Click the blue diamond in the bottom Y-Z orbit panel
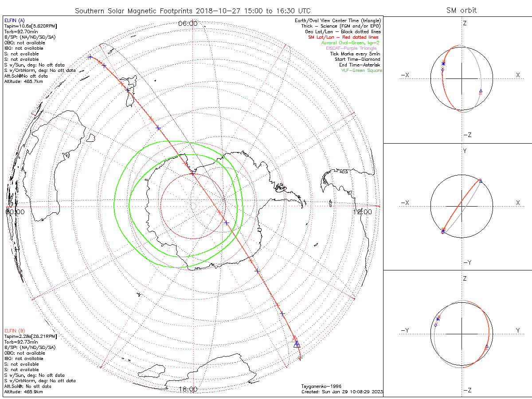This screenshot has width=532, height=399. click(x=436, y=325)
